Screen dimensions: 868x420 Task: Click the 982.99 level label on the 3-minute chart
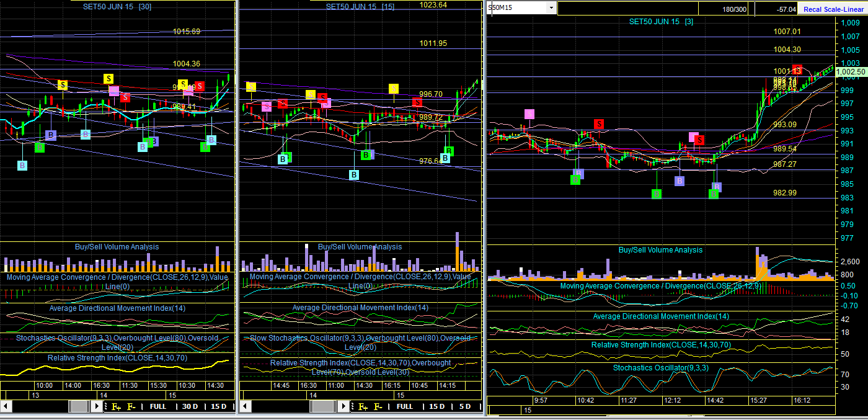coord(785,192)
